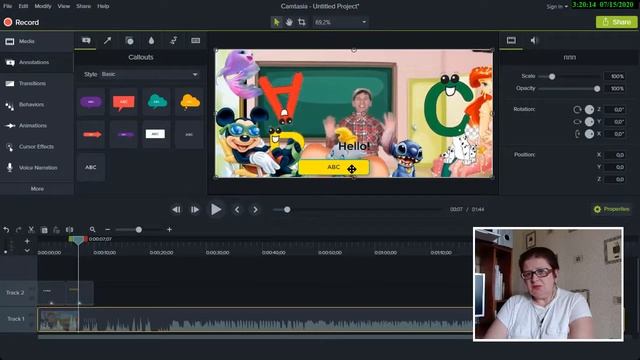Open the Edit menu
Image resolution: width=640 pixels, height=360 pixels.
click(23, 6)
